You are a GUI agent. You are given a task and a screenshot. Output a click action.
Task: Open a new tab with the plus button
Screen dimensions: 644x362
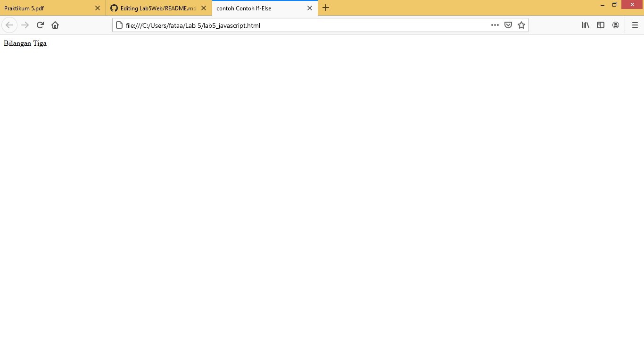coord(326,8)
